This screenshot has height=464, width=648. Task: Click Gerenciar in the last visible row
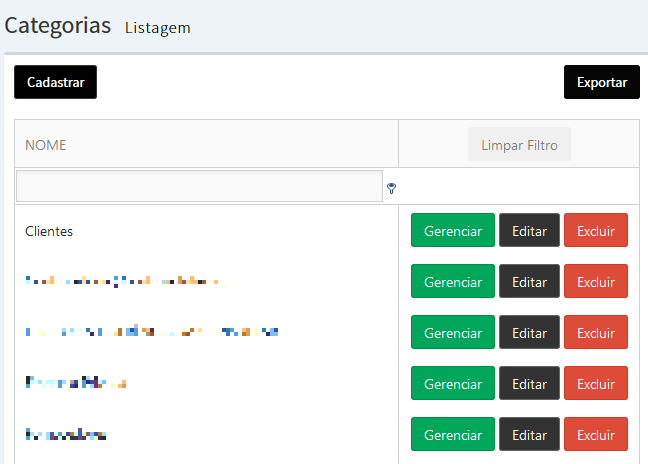[453, 434]
